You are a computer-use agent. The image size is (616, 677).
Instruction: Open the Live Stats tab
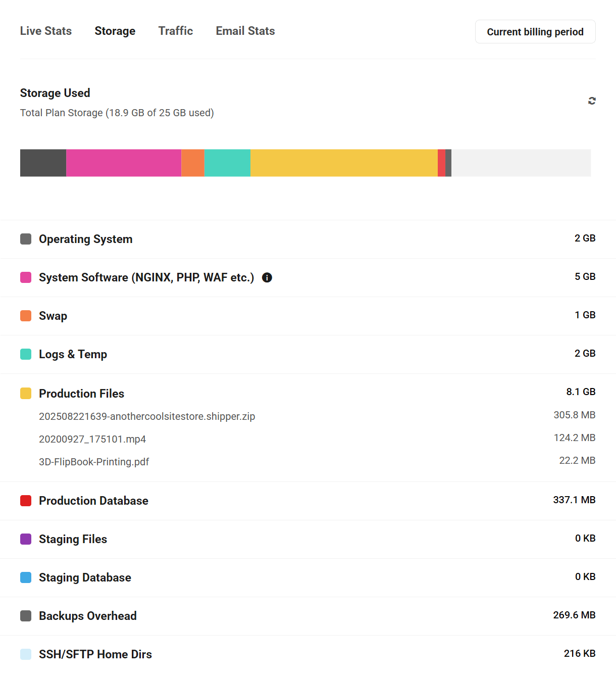[x=46, y=31]
